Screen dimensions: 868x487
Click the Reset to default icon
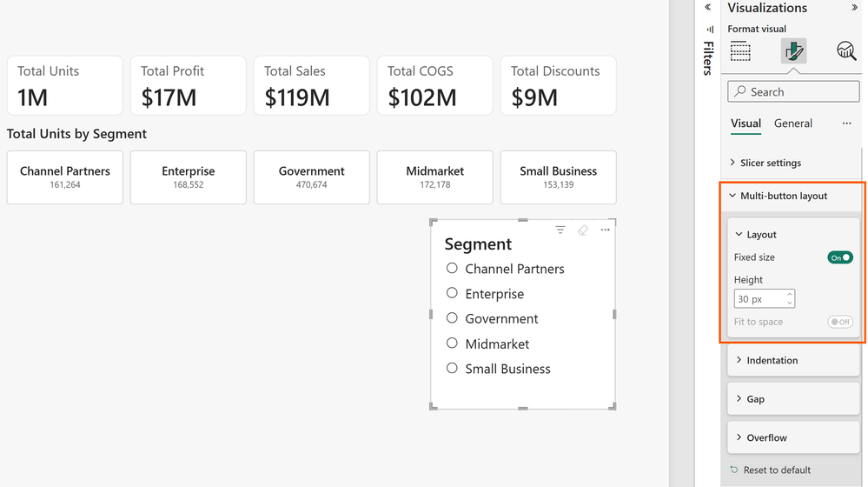tap(734, 470)
